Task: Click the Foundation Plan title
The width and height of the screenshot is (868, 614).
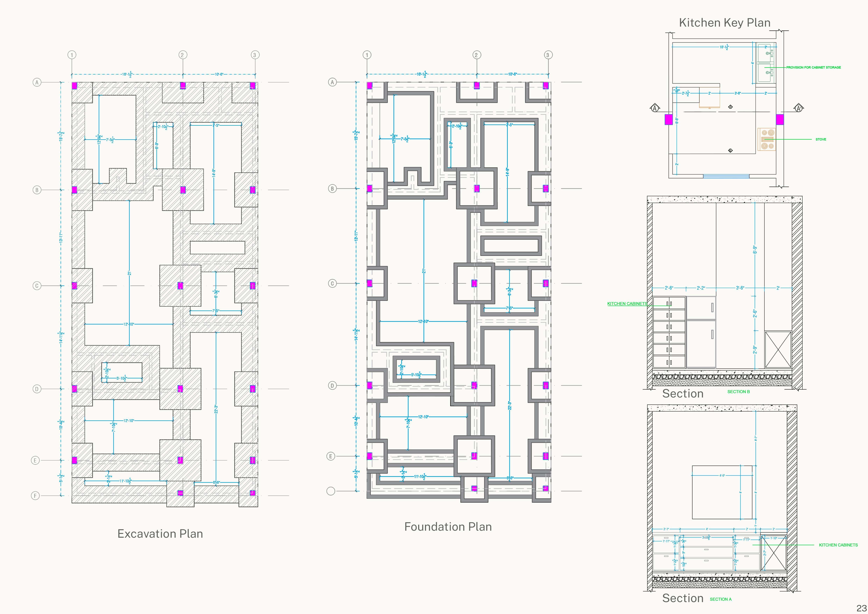Action: (x=448, y=527)
